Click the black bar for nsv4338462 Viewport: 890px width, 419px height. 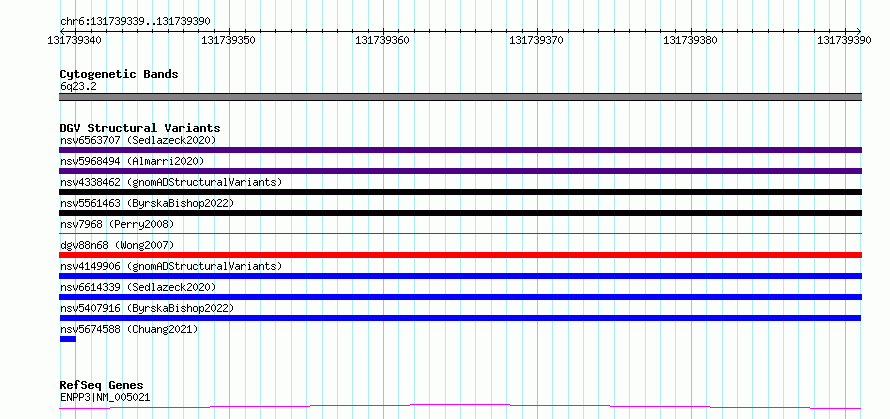[x=460, y=192]
